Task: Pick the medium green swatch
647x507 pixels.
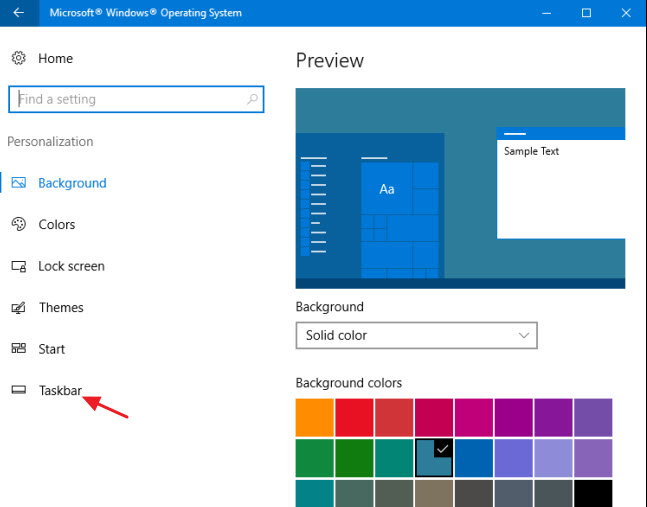Action: point(315,458)
